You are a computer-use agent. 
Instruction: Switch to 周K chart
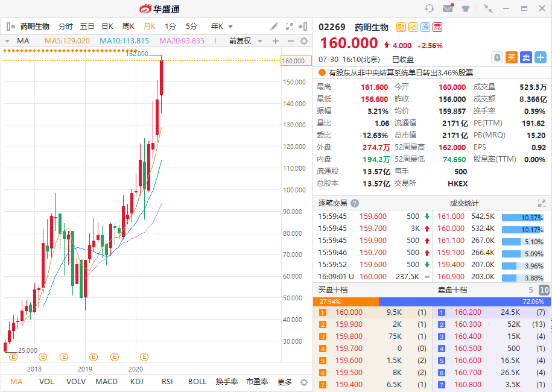pyautogui.click(x=128, y=27)
